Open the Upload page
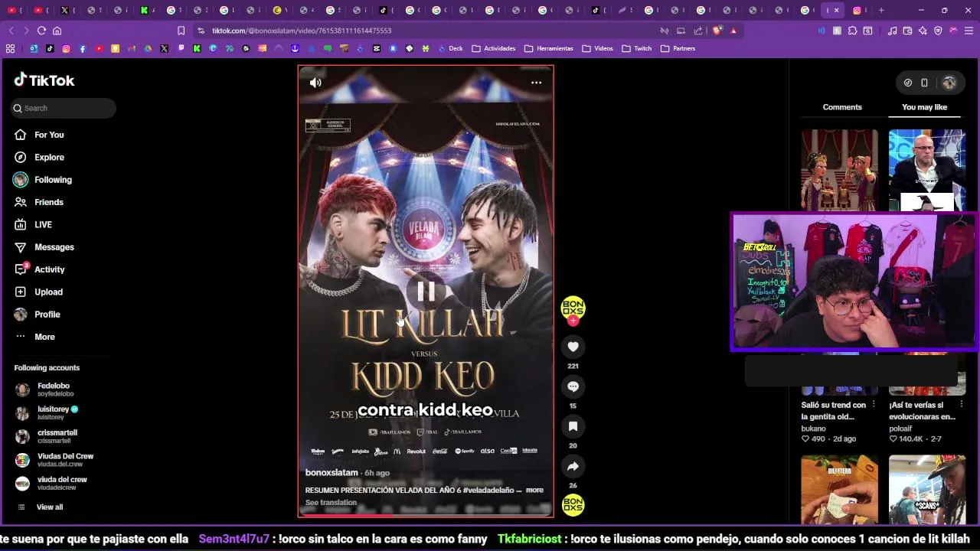The width and height of the screenshot is (980, 551). point(48,292)
